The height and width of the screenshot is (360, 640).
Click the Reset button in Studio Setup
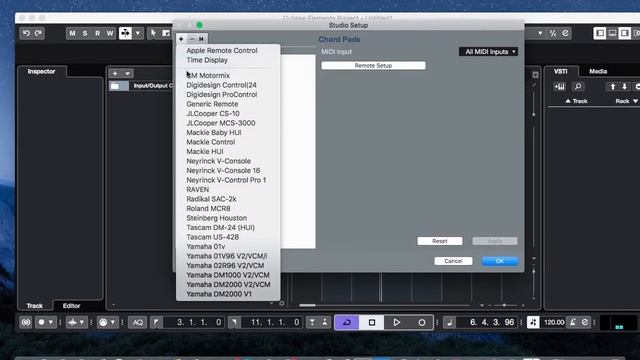pyautogui.click(x=440, y=241)
